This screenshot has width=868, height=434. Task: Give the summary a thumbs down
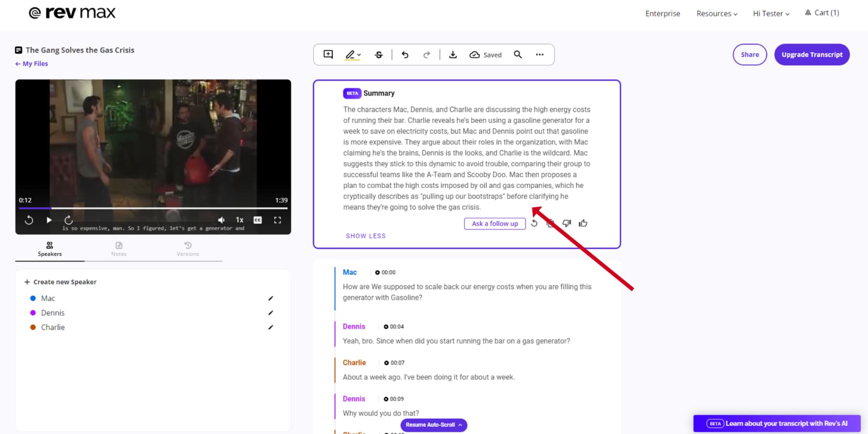click(567, 223)
